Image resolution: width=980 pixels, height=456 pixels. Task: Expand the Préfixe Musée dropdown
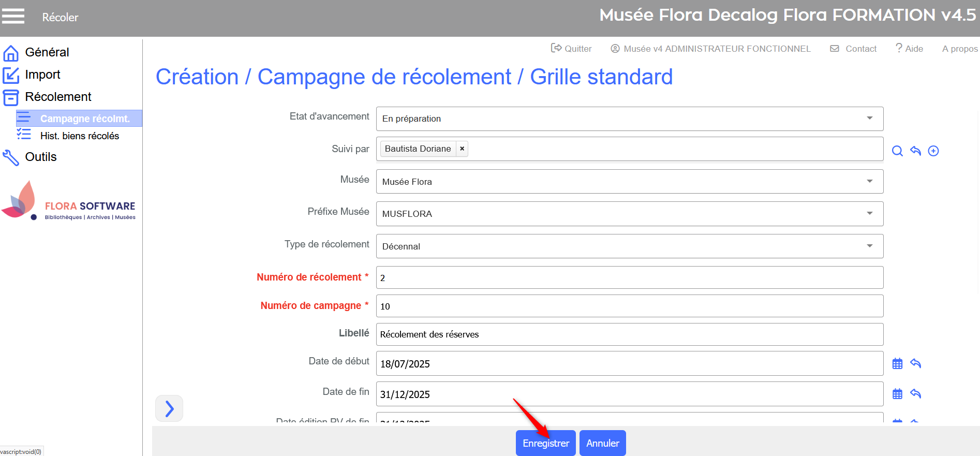pos(869,214)
